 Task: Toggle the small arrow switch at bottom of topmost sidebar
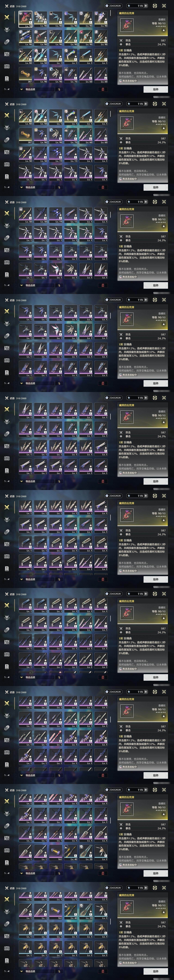[7, 89]
